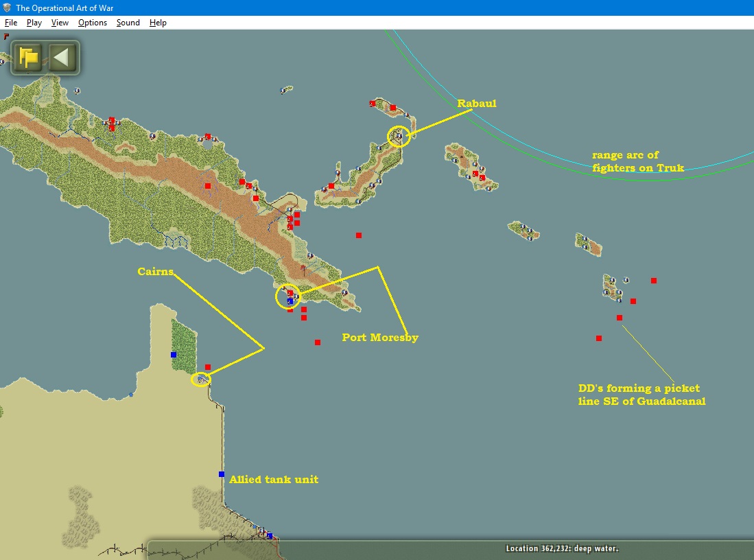This screenshot has height=560, width=754.
Task: Select easternmost red destroyer near Guadalcanal
Action: (x=654, y=281)
